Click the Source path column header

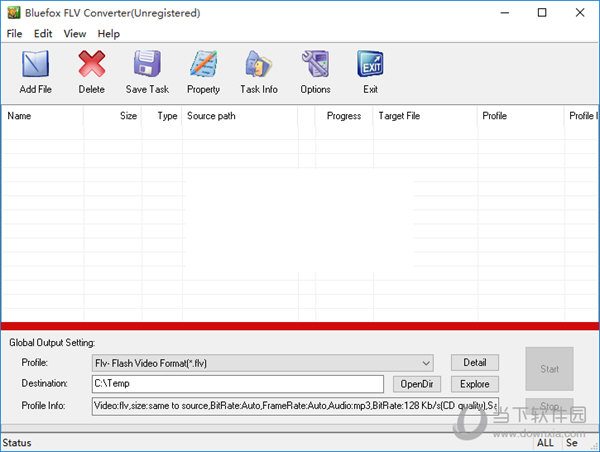240,116
